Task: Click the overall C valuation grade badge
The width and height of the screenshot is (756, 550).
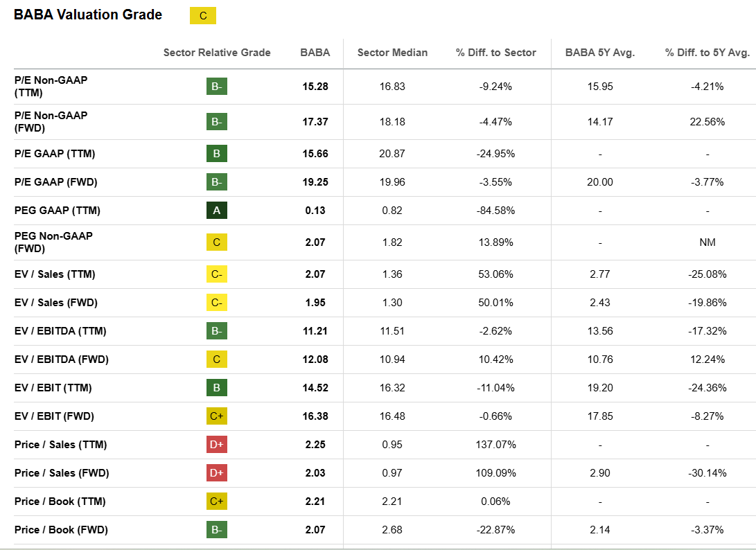Action: [x=203, y=16]
